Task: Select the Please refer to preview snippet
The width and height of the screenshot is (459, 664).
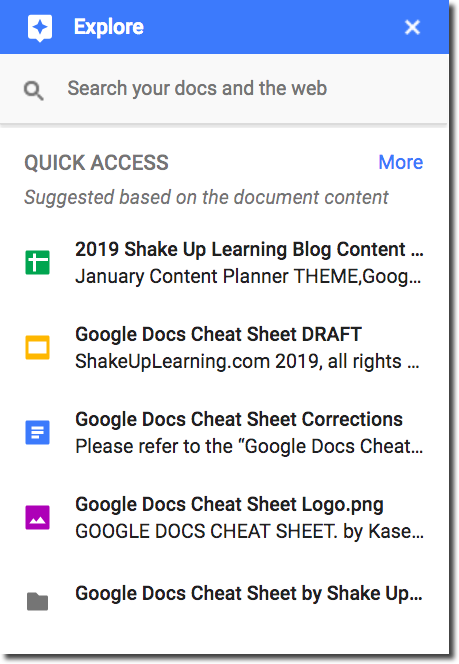Action: coord(249,446)
